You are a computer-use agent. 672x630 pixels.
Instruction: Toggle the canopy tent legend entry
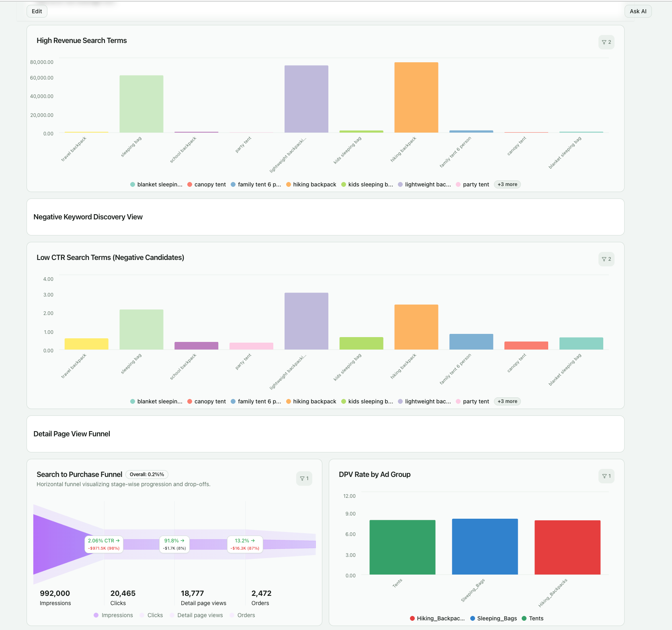tap(206, 184)
